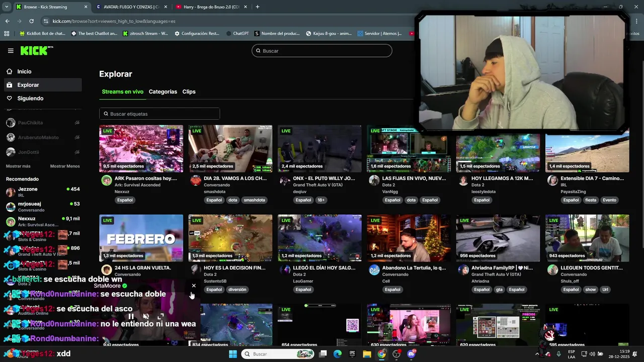Click the Buscar etiquetas tag search field

click(159, 114)
